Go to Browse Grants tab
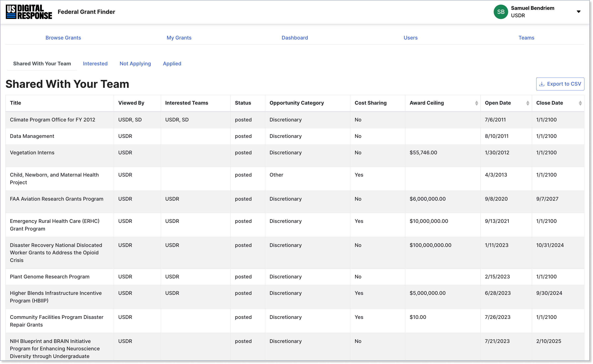This screenshot has width=593, height=364. pos(63,37)
